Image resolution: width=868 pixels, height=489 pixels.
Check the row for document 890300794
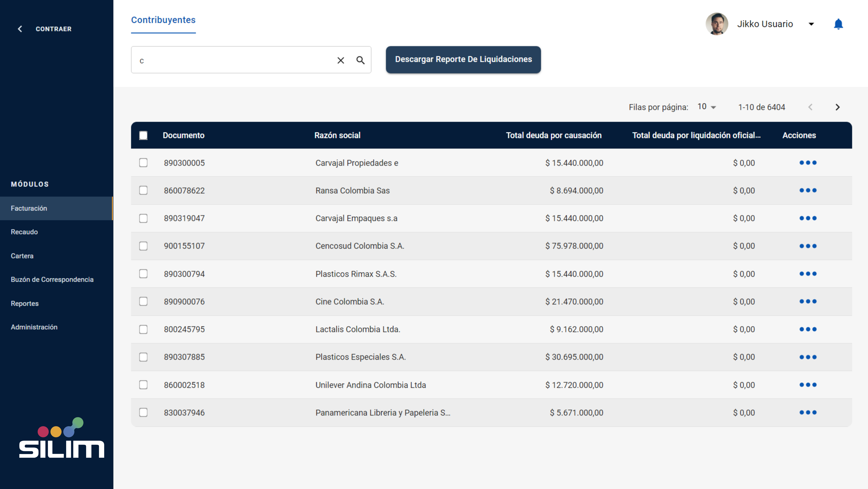point(143,274)
